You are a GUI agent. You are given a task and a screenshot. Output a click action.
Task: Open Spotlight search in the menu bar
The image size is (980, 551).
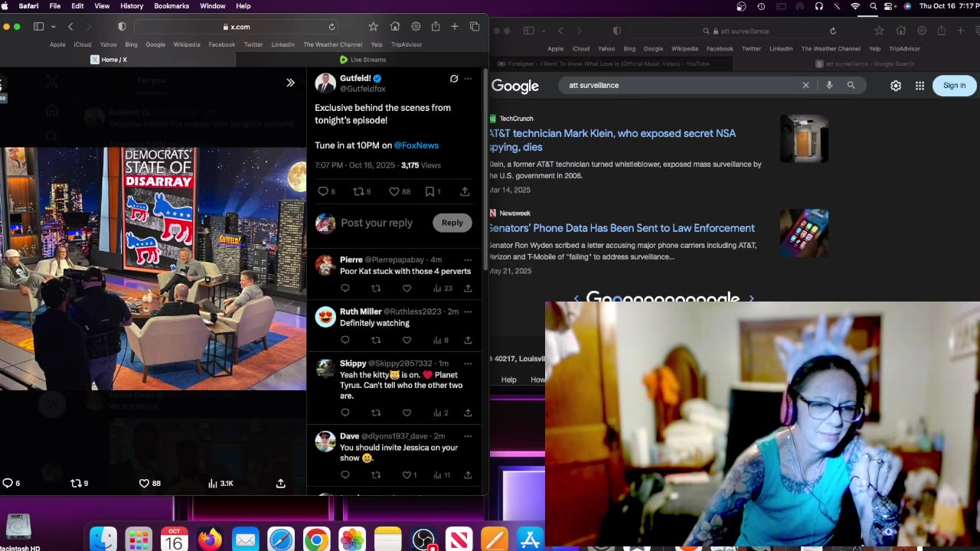[x=873, y=6]
